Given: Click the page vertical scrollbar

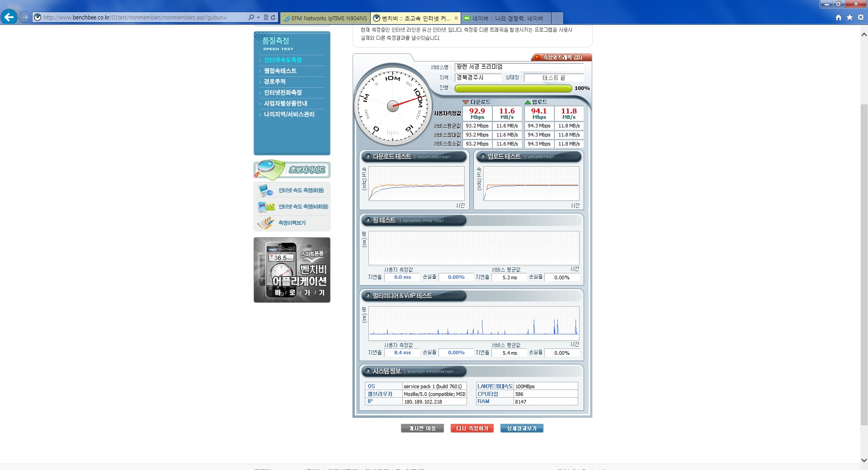Looking at the screenshot, I should point(864,264).
